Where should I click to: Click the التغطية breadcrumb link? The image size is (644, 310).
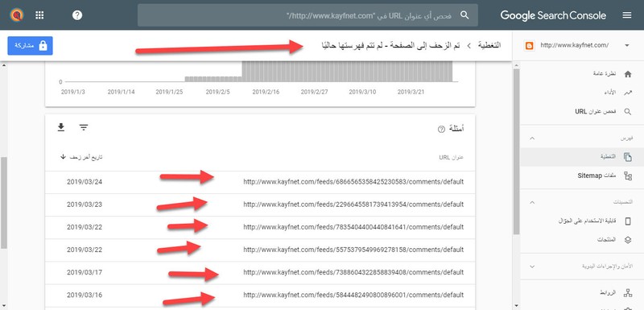(489, 45)
